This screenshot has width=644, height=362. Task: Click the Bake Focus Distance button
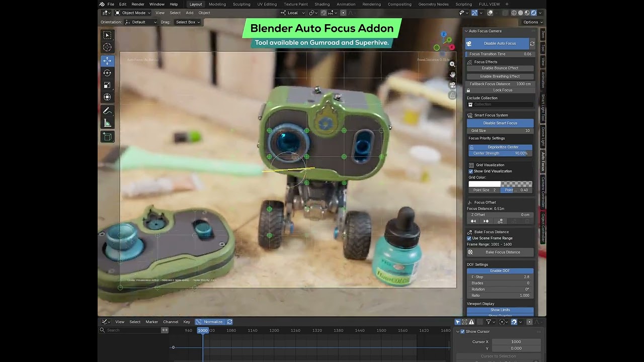[500, 252]
